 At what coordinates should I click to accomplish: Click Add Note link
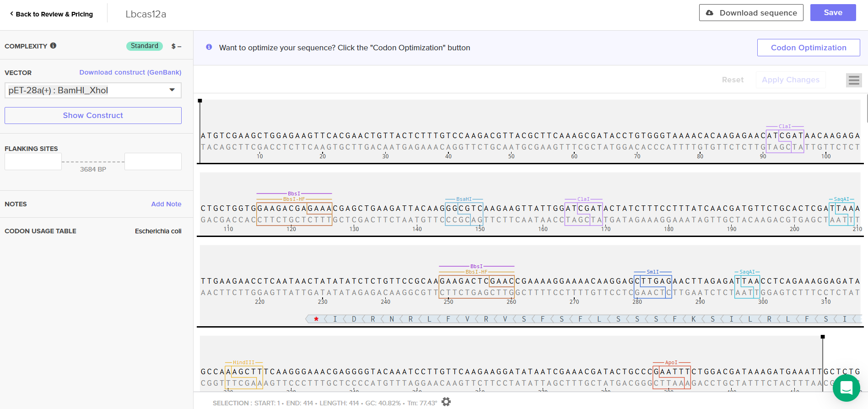[166, 204]
